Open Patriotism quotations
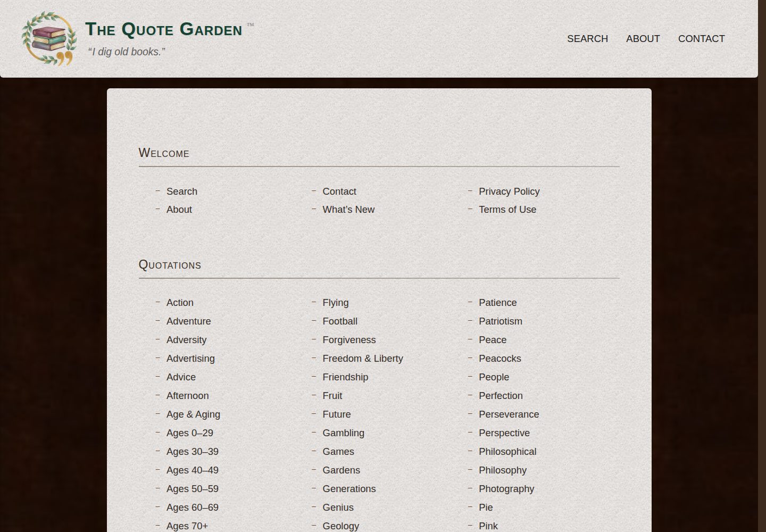 click(501, 321)
